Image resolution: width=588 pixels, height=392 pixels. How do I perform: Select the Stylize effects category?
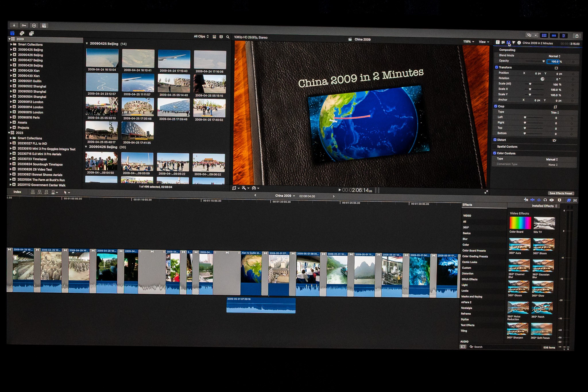[x=465, y=319]
